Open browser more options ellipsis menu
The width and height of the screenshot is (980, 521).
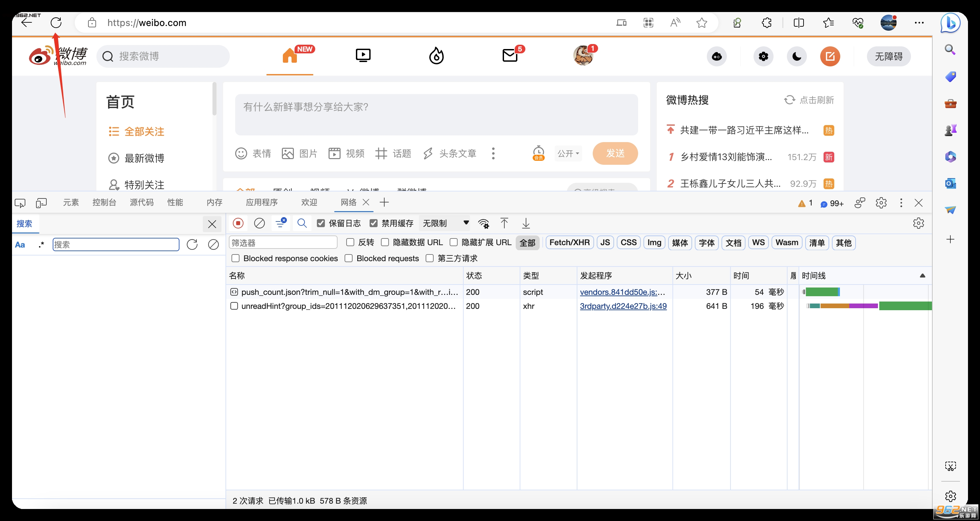pos(919,23)
